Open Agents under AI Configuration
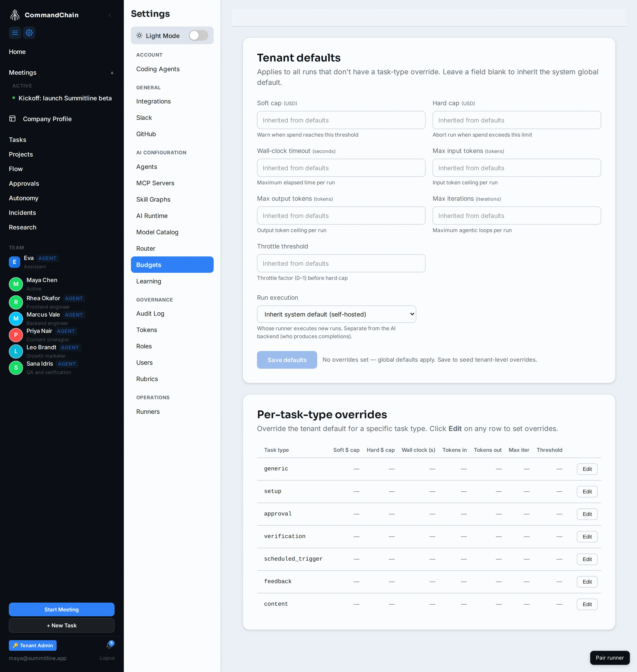The image size is (637, 672). [x=172, y=167]
